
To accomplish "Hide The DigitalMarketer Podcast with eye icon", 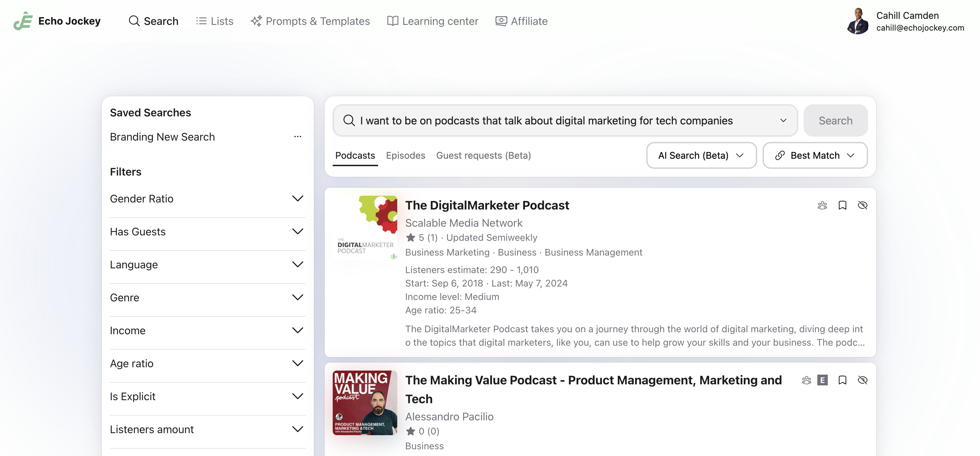I will [x=862, y=205].
